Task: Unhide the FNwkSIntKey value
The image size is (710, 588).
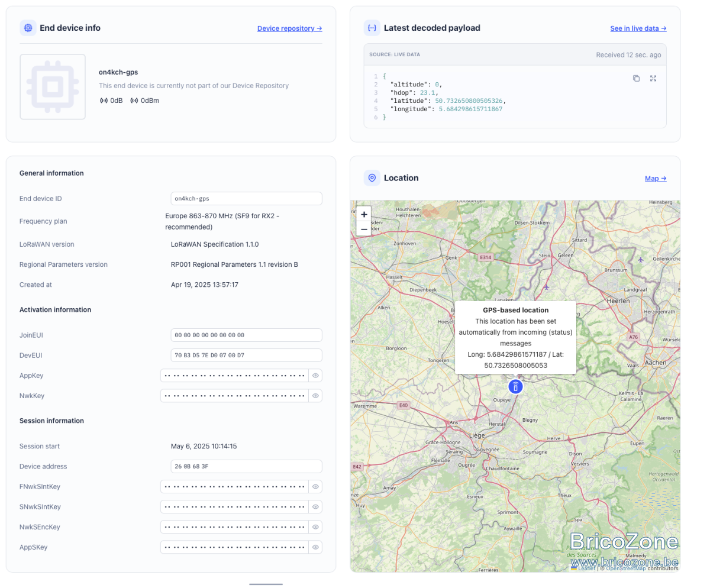Action: (x=316, y=486)
